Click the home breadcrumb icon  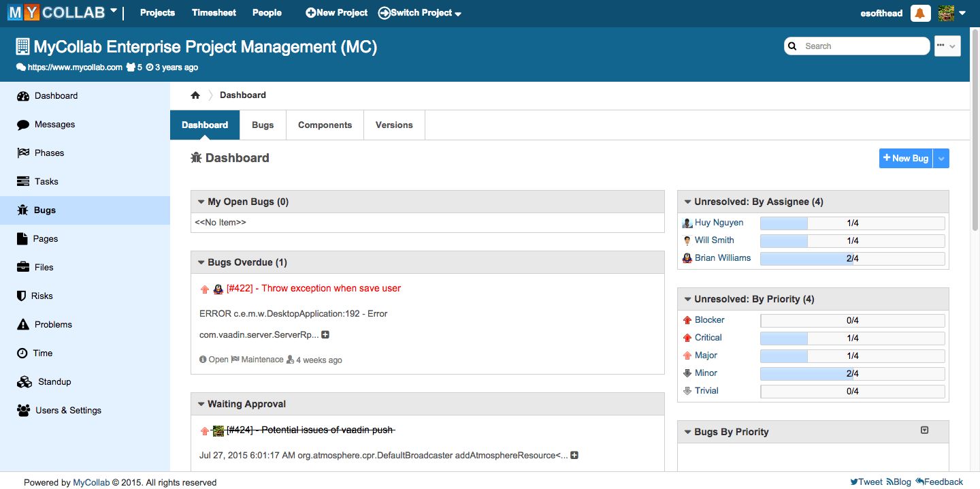195,95
